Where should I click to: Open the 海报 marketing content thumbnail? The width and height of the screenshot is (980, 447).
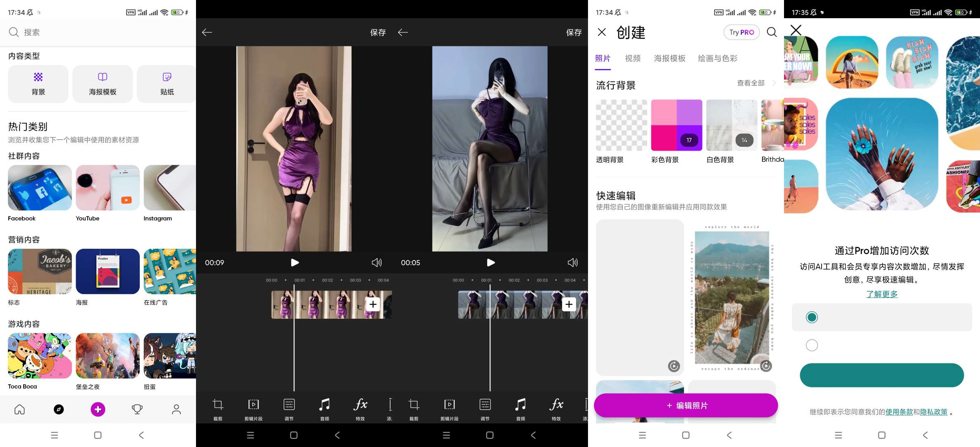pos(108,272)
